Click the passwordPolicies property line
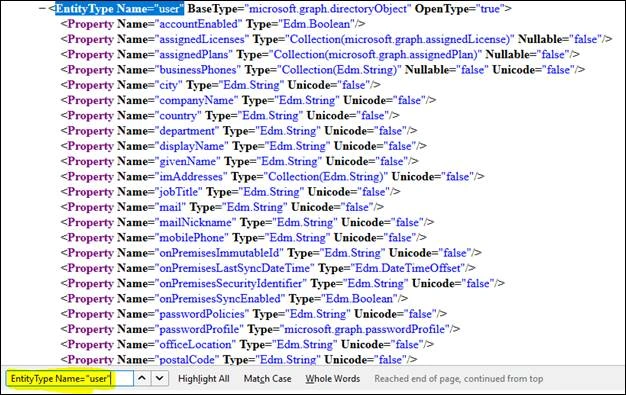The image size is (626, 395). pos(254,314)
